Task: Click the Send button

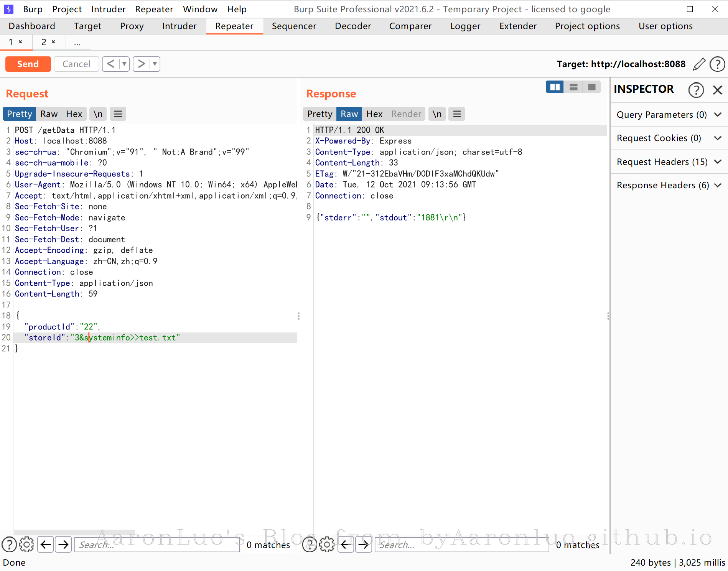Action: (x=28, y=64)
